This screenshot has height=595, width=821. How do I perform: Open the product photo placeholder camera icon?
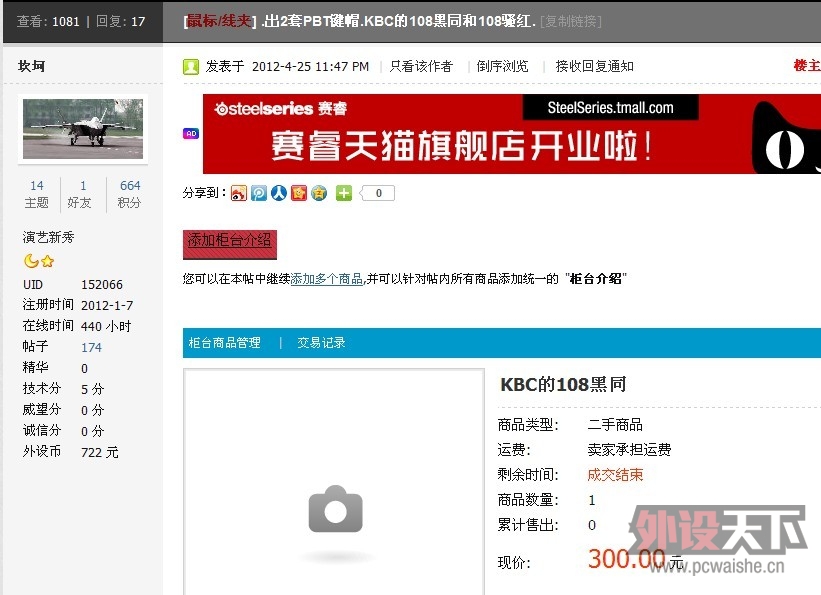(x=336, y=509)
